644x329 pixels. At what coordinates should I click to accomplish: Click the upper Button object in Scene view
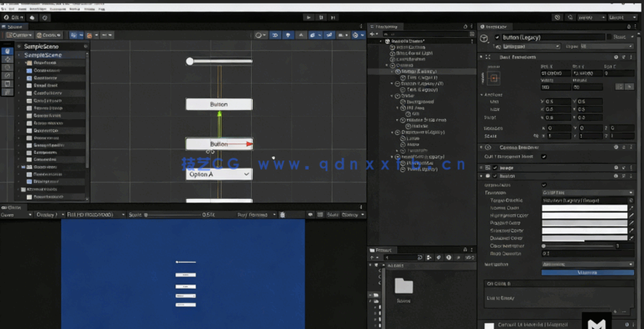tap(219, 104)
